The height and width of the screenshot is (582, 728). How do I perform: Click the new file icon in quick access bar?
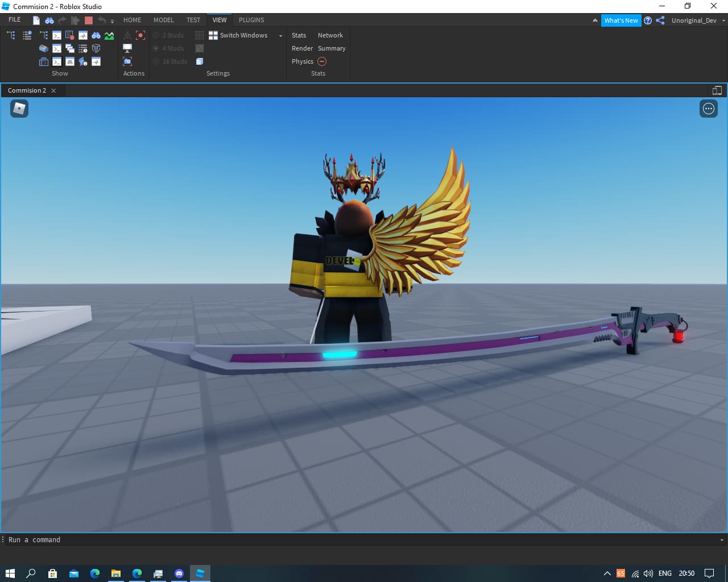coord(36,20)
